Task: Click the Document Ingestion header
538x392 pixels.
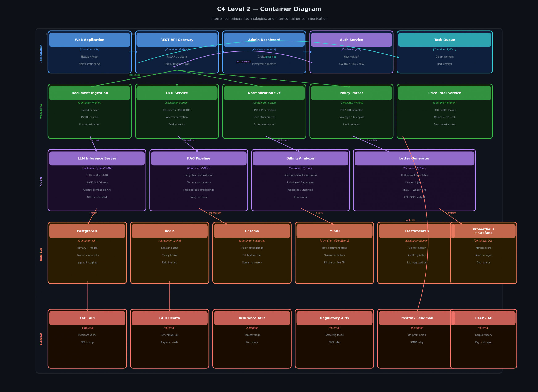Action: (90, 93)
